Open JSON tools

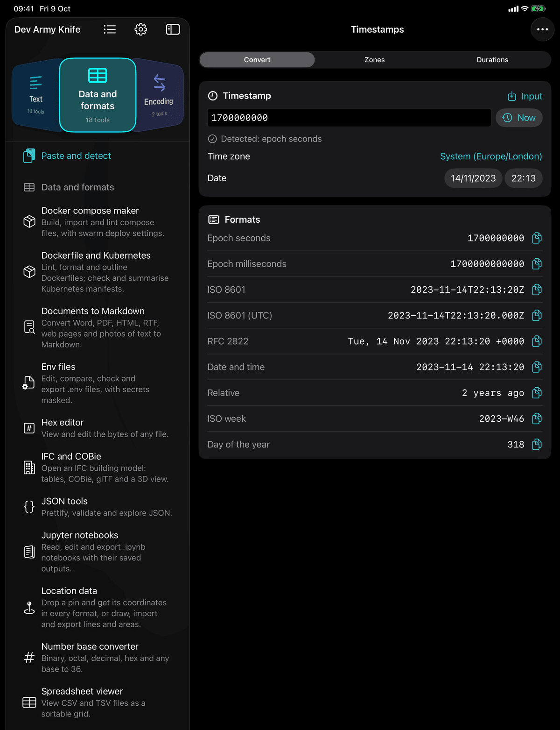coord(98,507)
